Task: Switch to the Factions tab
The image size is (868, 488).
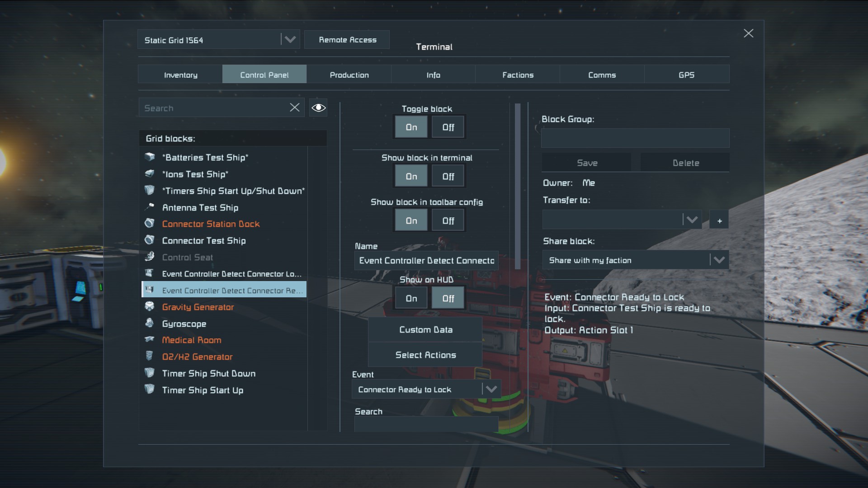Action: 518,75
